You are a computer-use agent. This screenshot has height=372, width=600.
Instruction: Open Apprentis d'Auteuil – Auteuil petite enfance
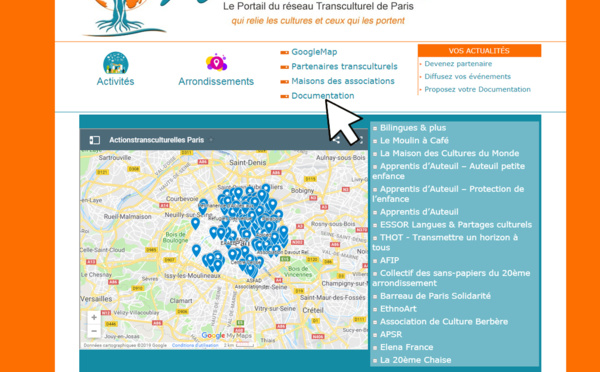[x=448, y=171]
